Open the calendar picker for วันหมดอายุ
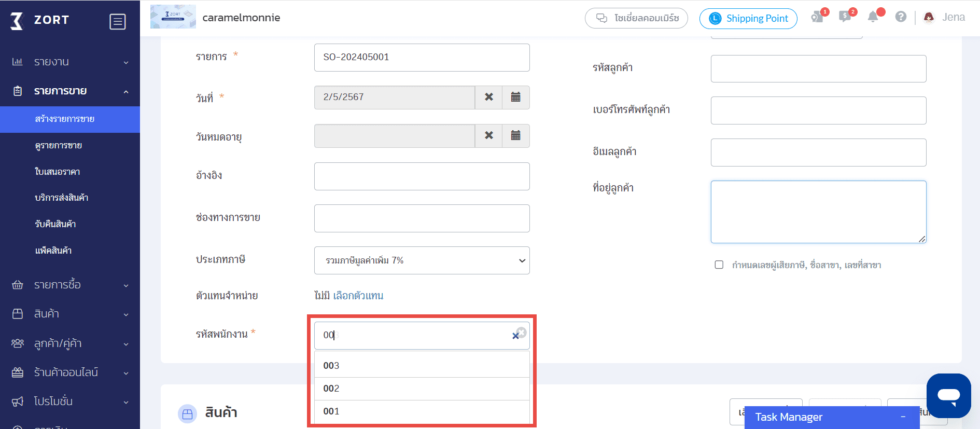 [516, 136]
